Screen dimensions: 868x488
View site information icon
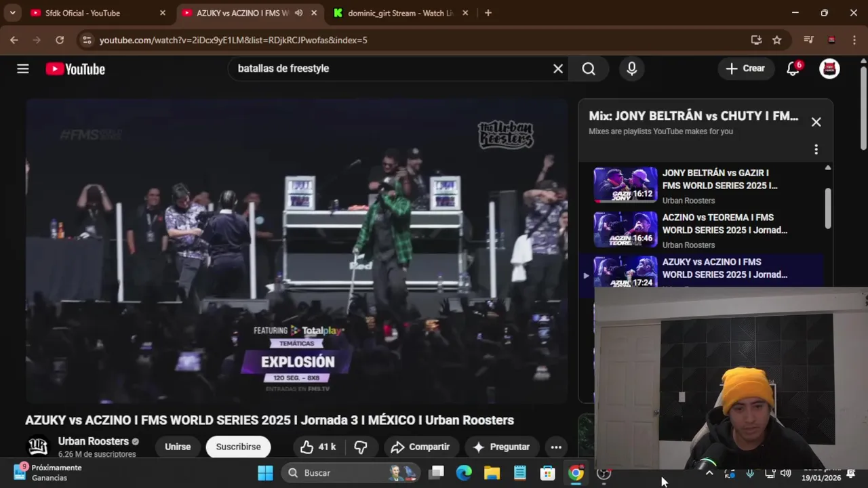pyautogui.click(x=86, y=40)
